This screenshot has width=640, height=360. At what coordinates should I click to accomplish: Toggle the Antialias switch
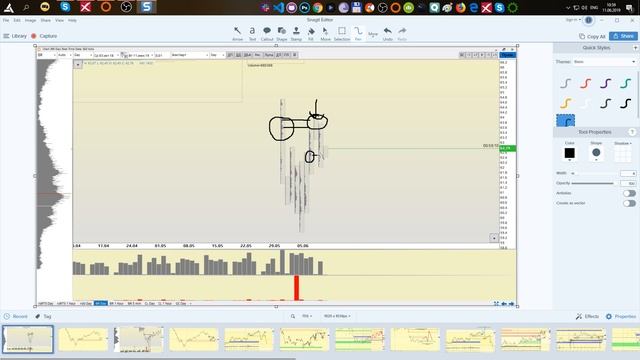629,193
